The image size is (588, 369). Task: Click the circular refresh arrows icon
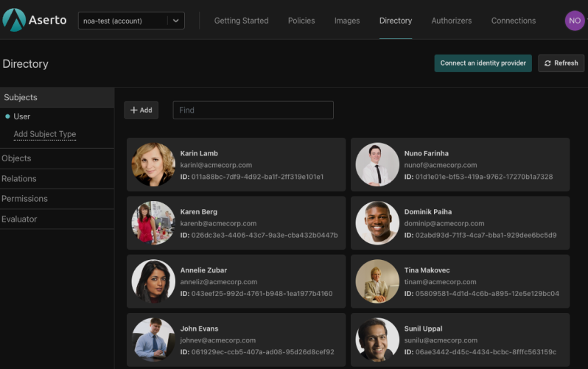(x=547, y=63)
